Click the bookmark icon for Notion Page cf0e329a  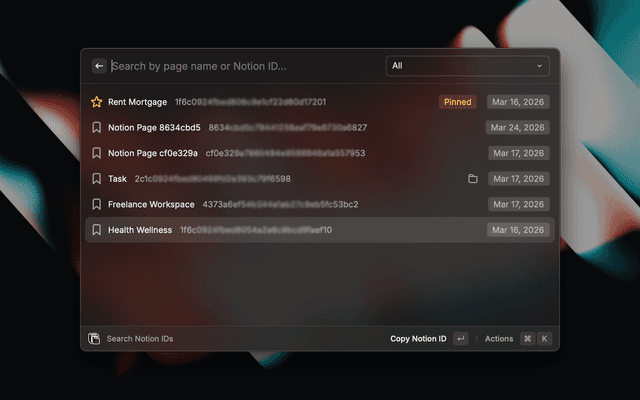97,153
